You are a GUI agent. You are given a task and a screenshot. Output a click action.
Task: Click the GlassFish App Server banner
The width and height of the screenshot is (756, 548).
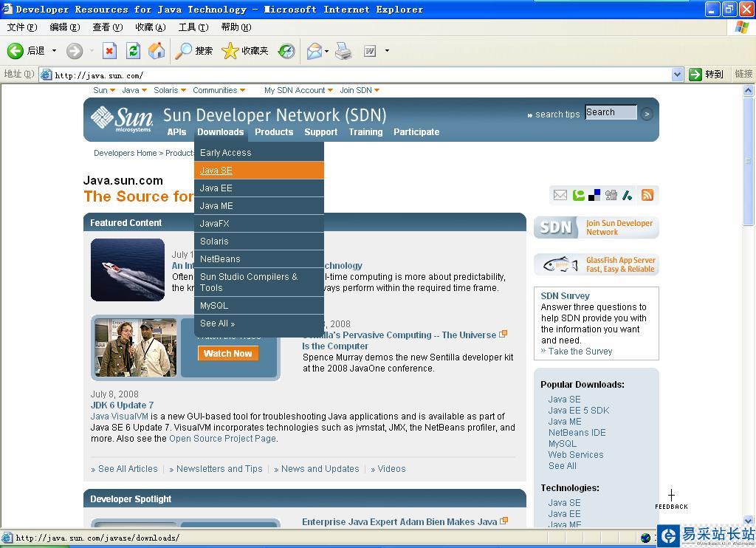click(x=597, y=264)
